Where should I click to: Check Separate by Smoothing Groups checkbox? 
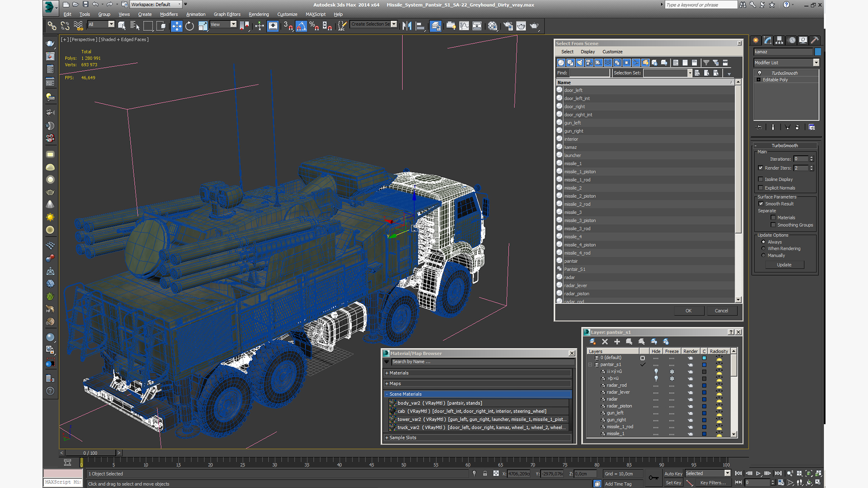[x=773, y=225]
